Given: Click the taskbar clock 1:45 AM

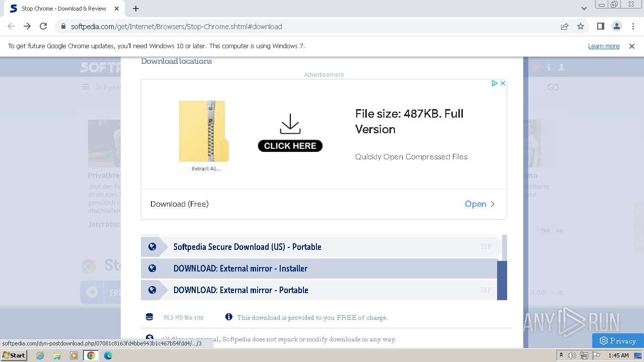Looking at the screenshot, I should (x=618, y=355).
